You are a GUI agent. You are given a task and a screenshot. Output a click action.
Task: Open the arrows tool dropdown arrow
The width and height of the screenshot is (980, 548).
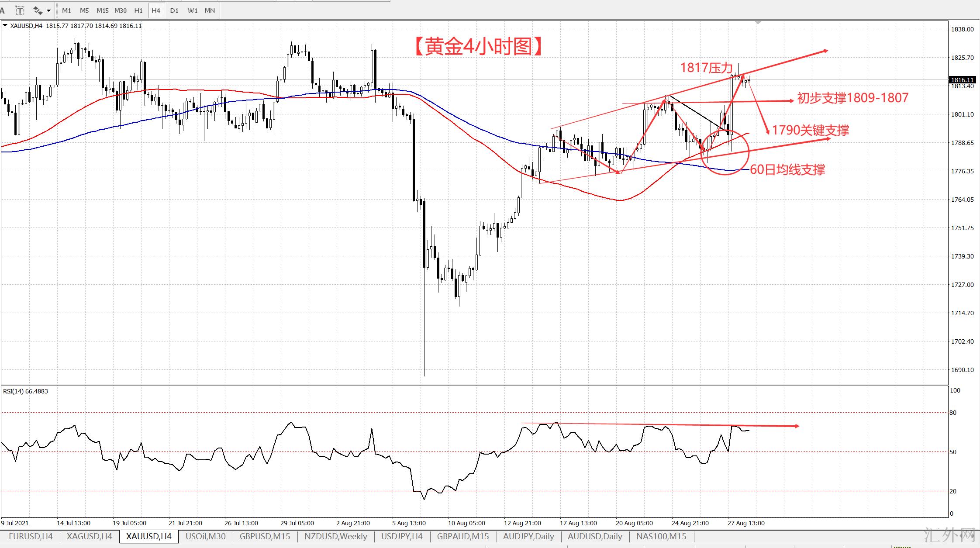[x=48, y=10]
